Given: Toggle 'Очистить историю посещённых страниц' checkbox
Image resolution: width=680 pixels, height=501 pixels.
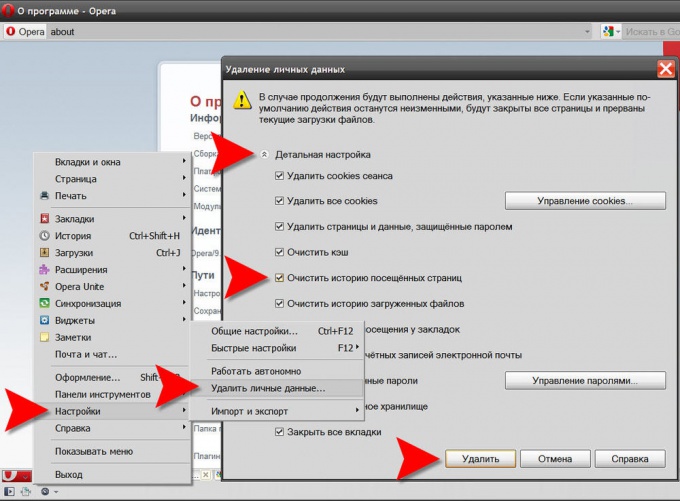Looking at the screenshot, I should point(280,278).
